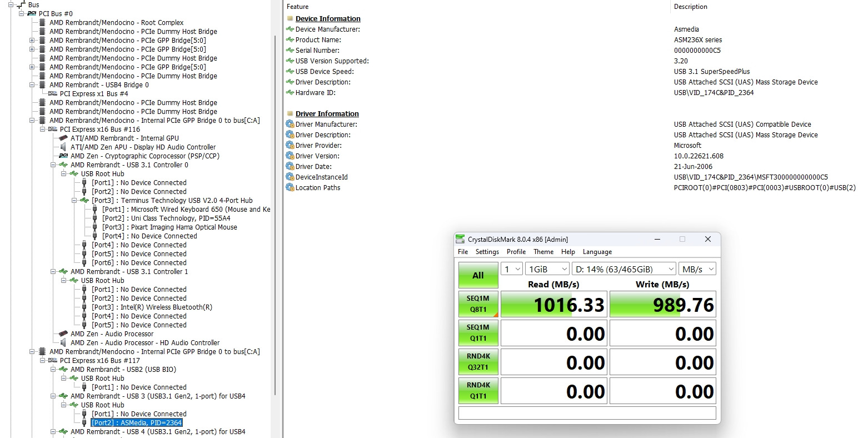Open the Language menu in CrystalDiskMark
Image resolution: width=868 pixels, height=438 pixels.
597,252
